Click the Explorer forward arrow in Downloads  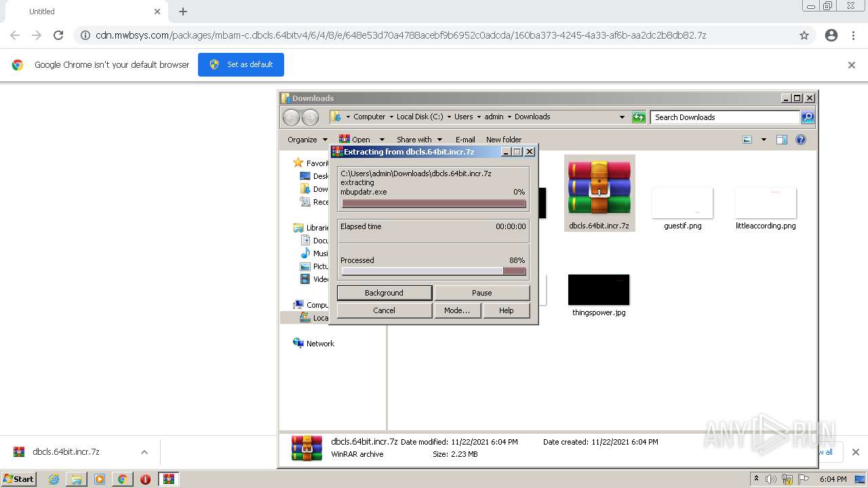click(310, 117)
